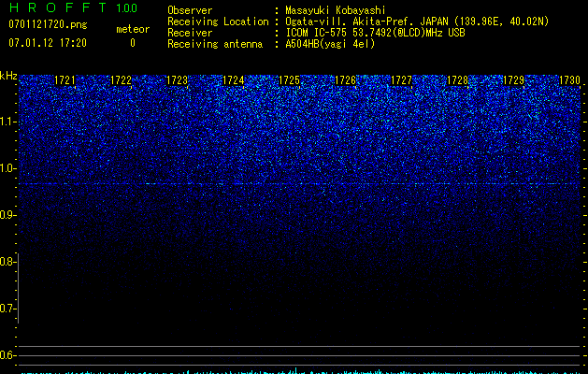This screenshot has height=374, width=588.
Task: Click the 1728 time marker
Action: click(x=457, y=80)
